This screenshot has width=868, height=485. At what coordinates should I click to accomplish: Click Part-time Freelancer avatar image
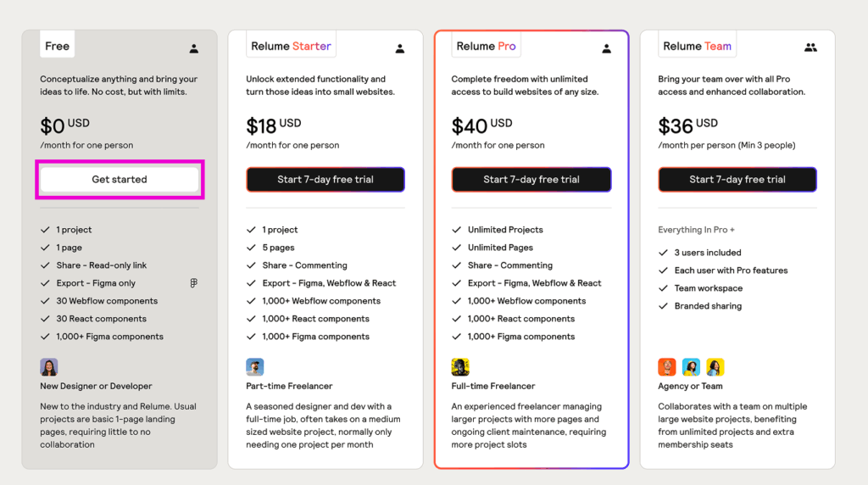(x=255, y=367)
